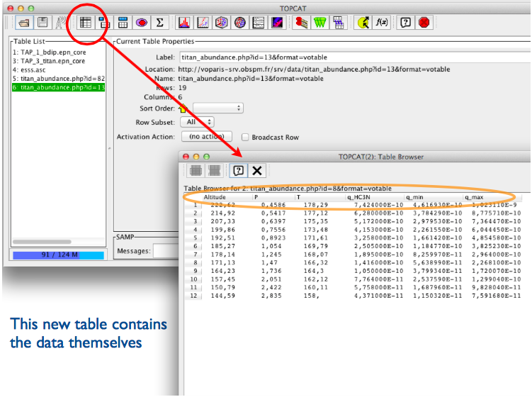
Task: Open the row subsets icon
Action: click(x=142, y=23)
